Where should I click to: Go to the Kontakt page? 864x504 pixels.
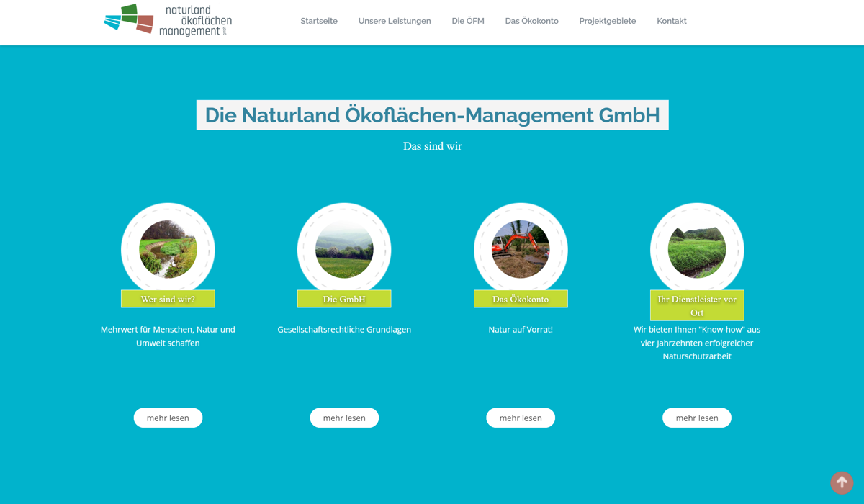pyautogui.click(x=672, y=21)
